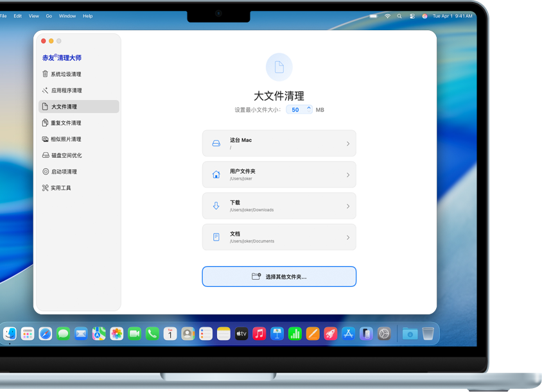This screenshot has height=392, width=542.
Task: Click the 实用工具 tools icon
Action: pyautogui.click(x=45, y=188)
